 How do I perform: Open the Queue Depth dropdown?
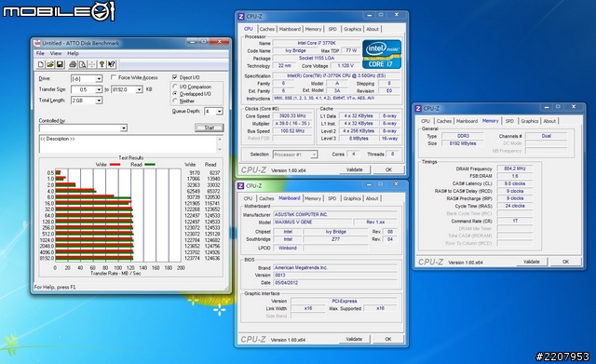(x=220, y=112)
